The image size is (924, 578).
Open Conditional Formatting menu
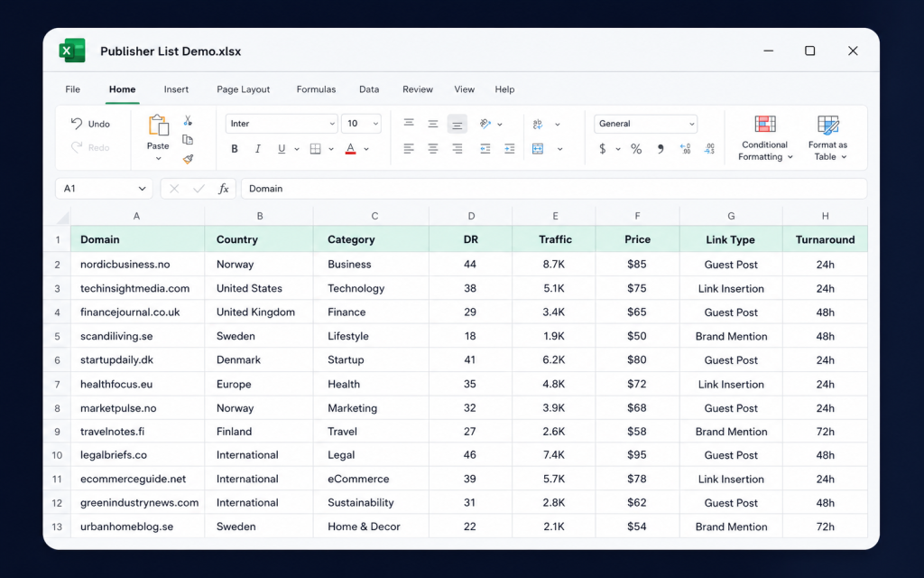tap(765, 138)
